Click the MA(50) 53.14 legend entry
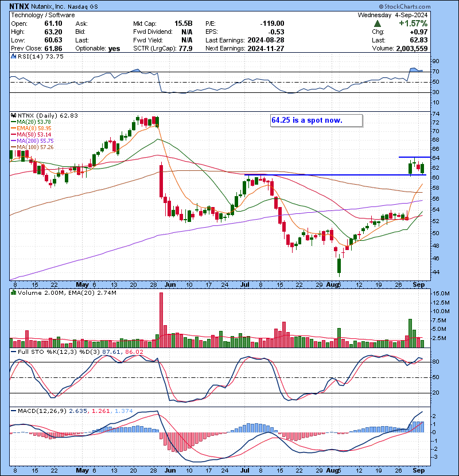Image resolution: width=459 pixels, height=476 pixels. click(31, 134)
